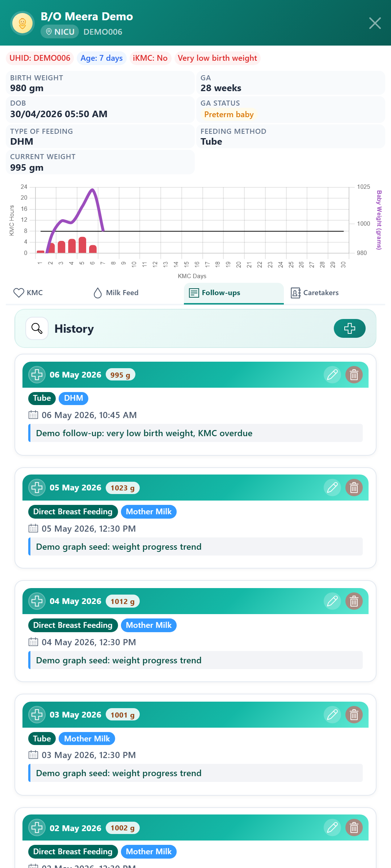Screen dimensions: 391x868
Task: Edit the 05 May 2026 follow-up
Action: (332, 488)
